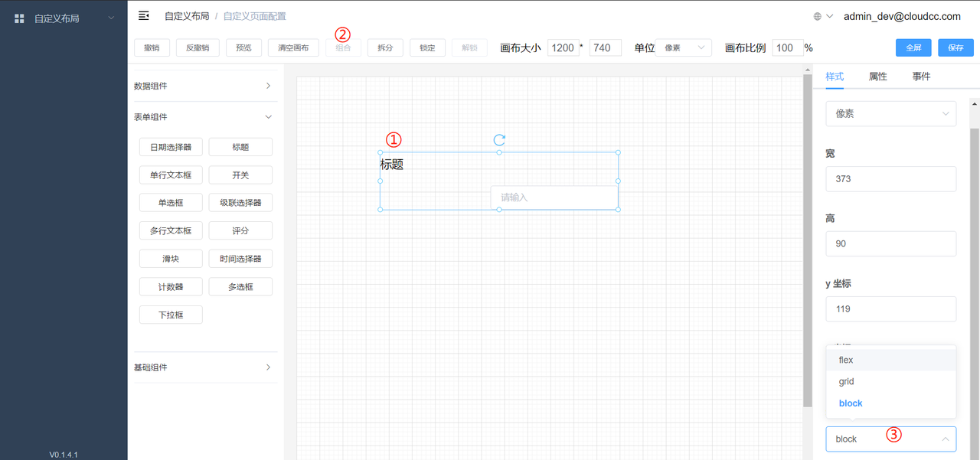Click the 清空画布 button

click(293, 47)
